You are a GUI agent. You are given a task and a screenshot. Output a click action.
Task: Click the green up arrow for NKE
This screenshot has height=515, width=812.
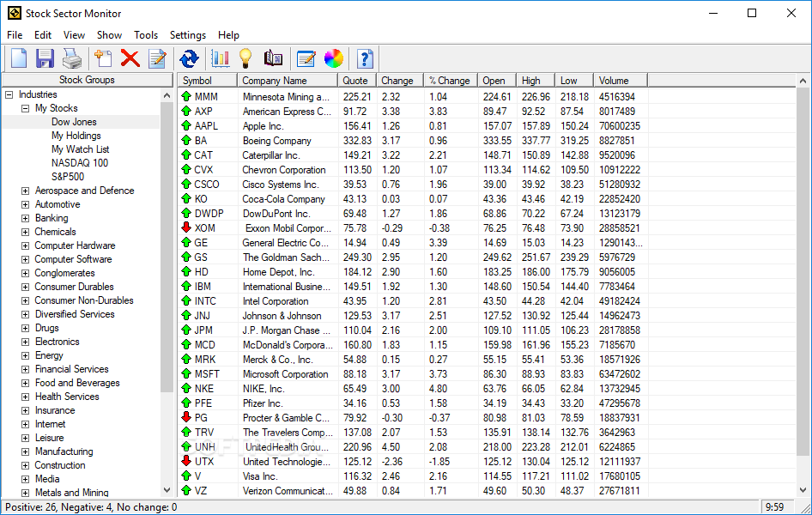186,388
